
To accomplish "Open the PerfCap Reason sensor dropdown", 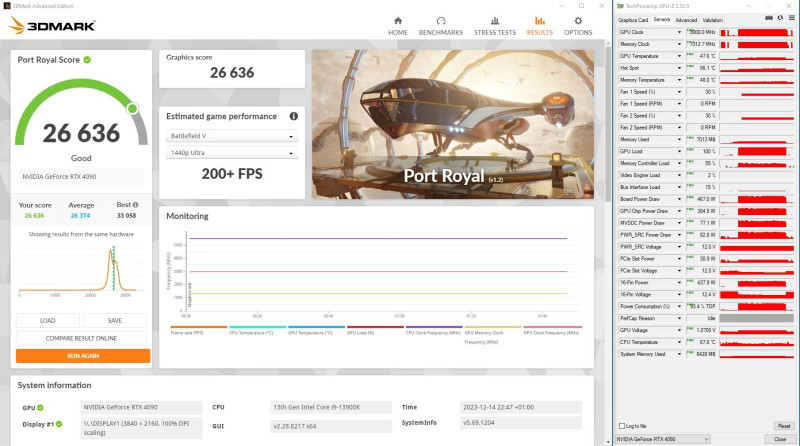I will (679, 318).
